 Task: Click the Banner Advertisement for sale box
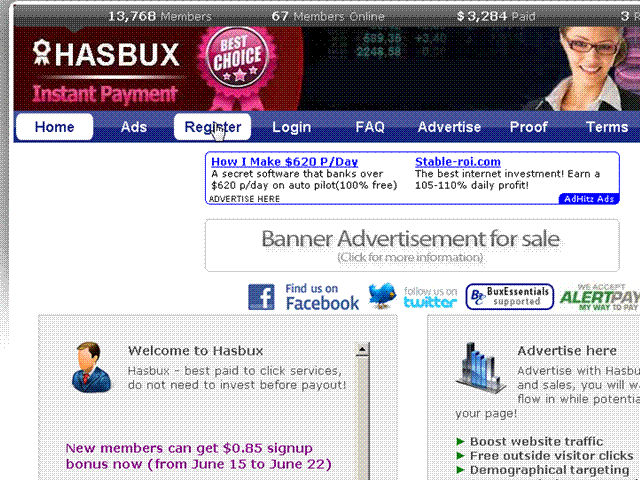[412, 245]
